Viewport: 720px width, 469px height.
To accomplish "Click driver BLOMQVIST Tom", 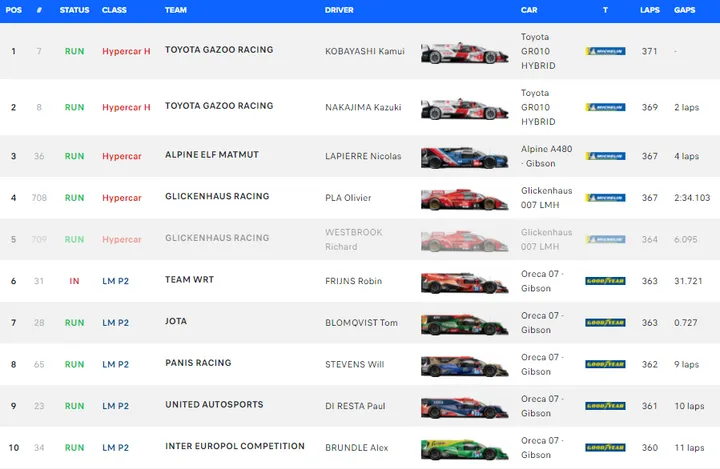I will pyautogui.click(x=361, y=323).
